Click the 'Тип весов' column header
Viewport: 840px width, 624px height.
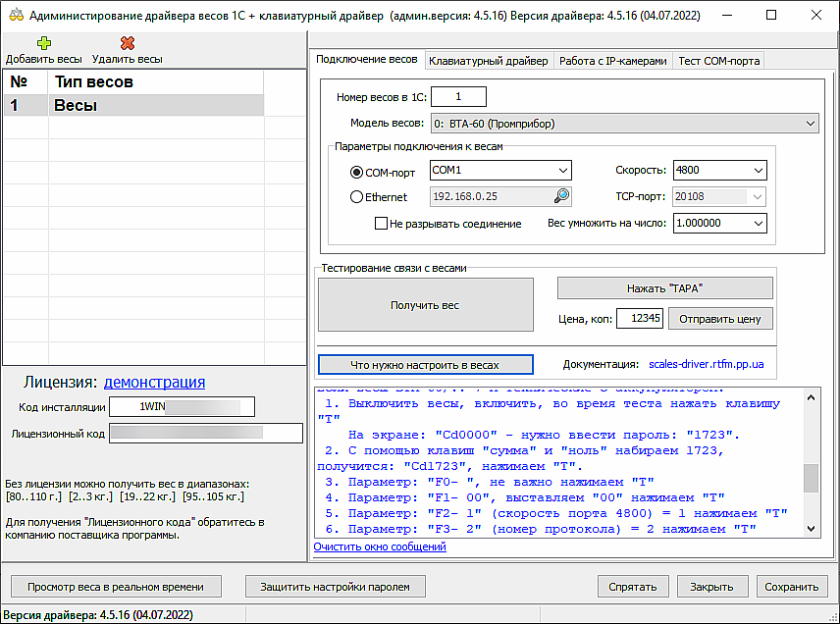coord(156,82)
